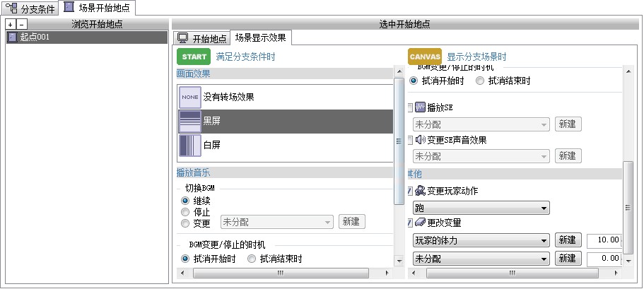
Task: Click right pane vertical scrollbar down arrow
Action: 628,261
